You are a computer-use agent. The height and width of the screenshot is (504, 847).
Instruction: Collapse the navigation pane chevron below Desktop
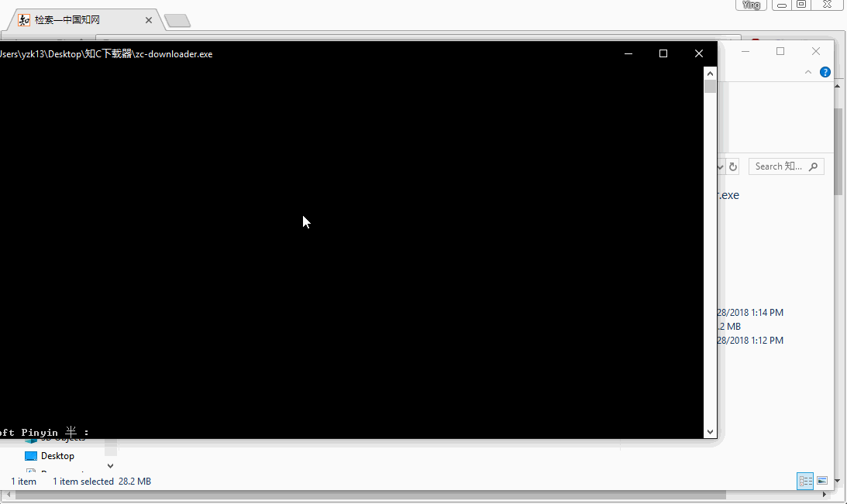pyautogui.click(x=109, y=465)
